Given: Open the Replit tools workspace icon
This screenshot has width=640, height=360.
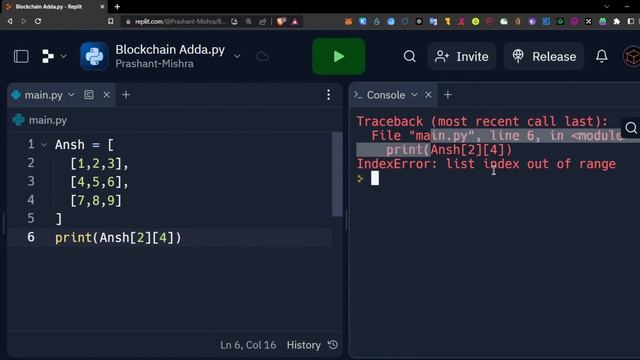Looking at the screenshot, I should (48, 56).
